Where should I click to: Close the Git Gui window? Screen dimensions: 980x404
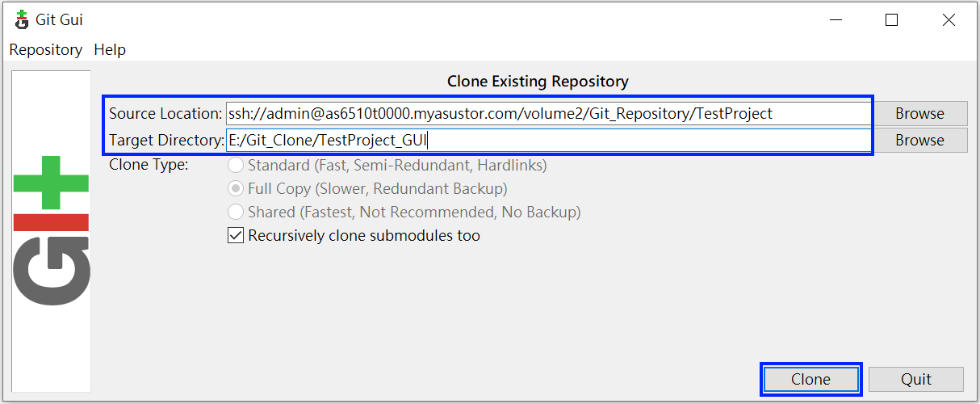(949, 20)
